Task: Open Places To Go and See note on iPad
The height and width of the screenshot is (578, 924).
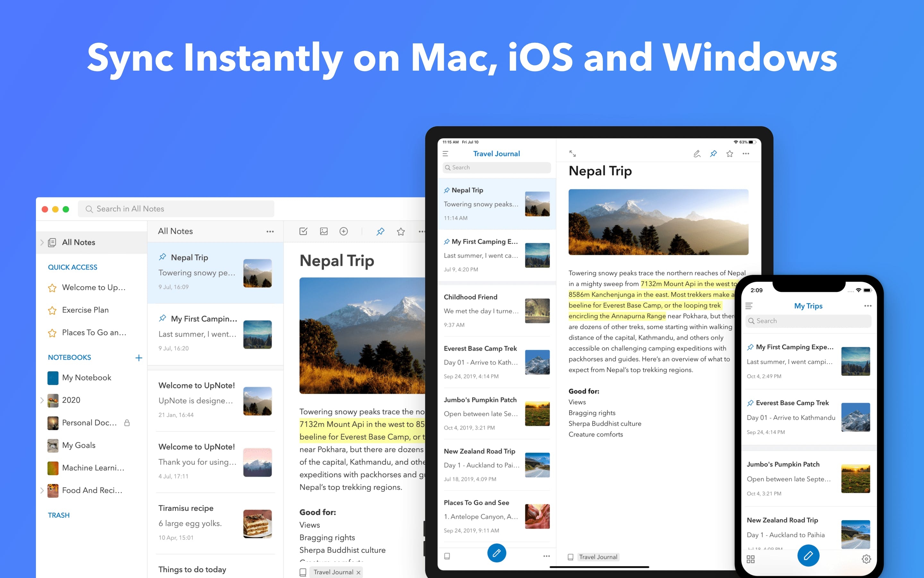Action: pos(496,516)
